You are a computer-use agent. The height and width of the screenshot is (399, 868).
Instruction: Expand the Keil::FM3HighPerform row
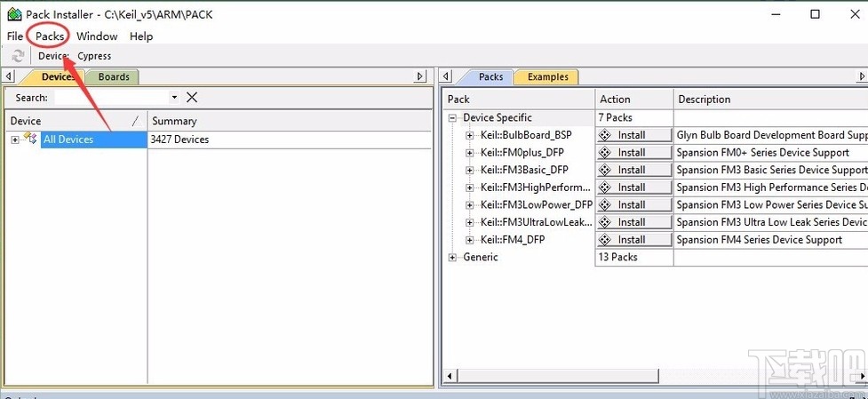[x=470, y=188]
